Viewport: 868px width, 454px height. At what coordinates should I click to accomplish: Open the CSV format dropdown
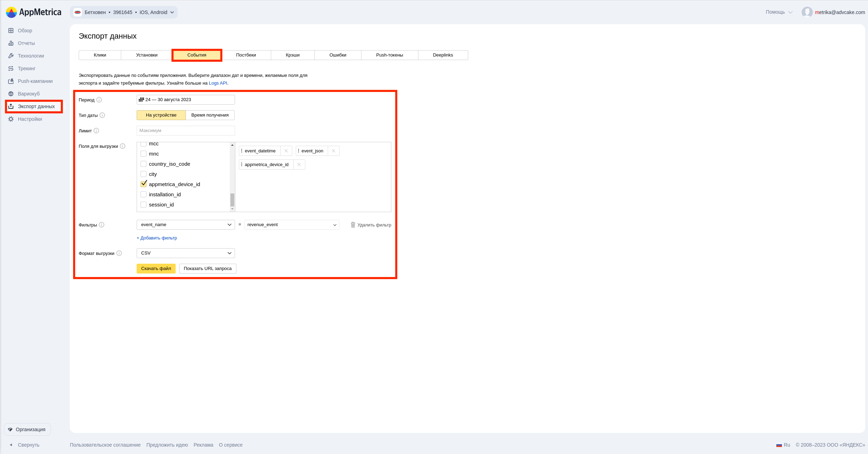point(186,253)
